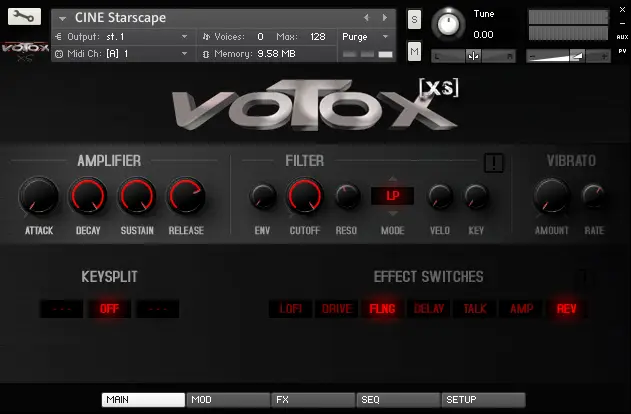Open the Purge dropdown menu
Screen dimensions: 631x414
(x=385, y=37)
